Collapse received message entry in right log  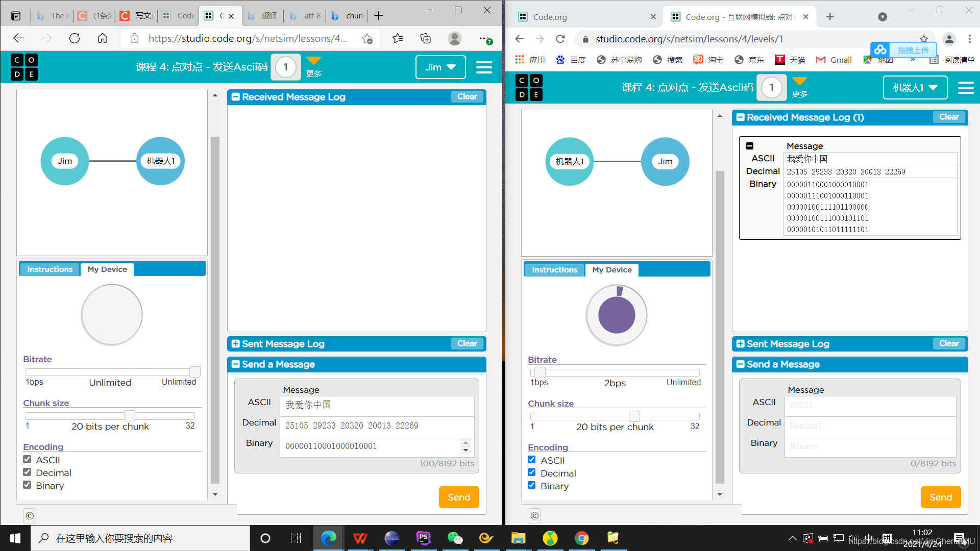[750, 146]
